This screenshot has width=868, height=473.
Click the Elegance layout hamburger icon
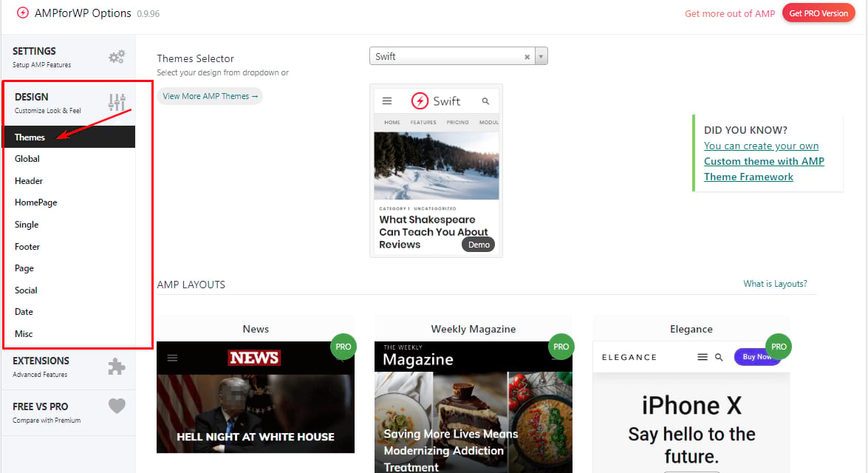coord(703,357)
